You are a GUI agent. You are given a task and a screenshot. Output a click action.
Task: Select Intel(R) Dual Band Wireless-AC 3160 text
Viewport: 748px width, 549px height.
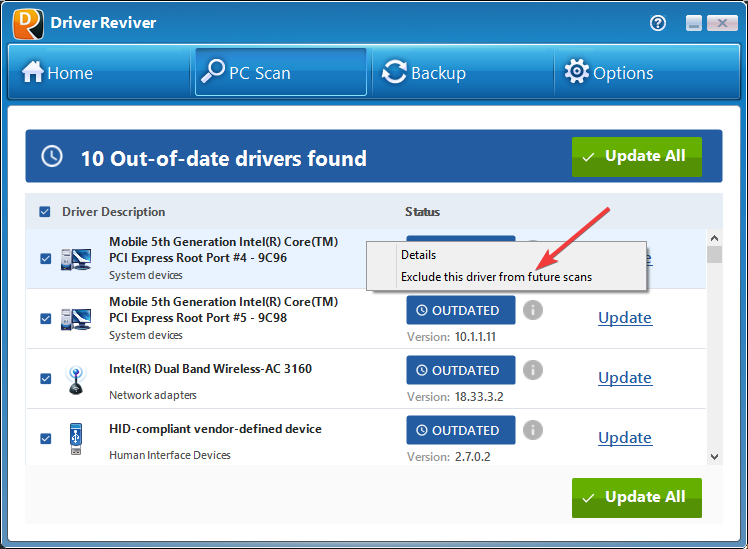pos(210,369)
